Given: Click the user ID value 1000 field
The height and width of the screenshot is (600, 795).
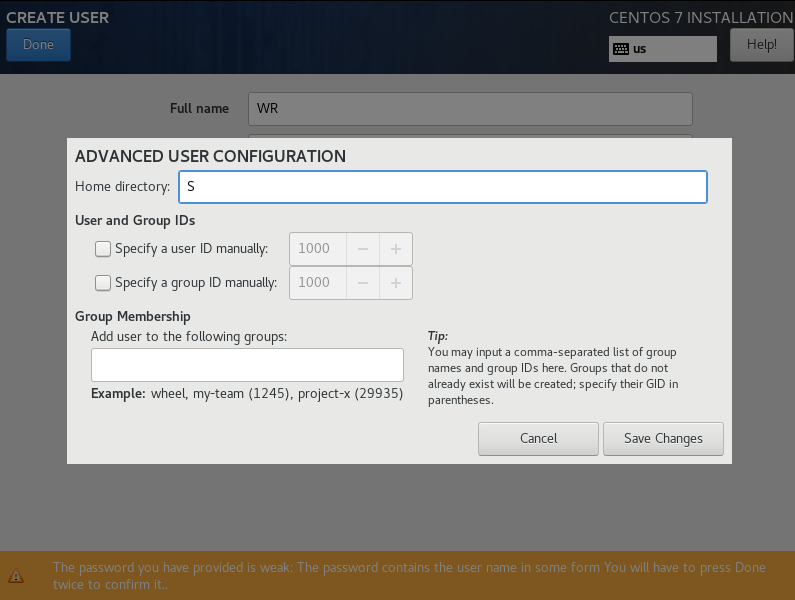Looking at the screenshot, I should [318, 249].
